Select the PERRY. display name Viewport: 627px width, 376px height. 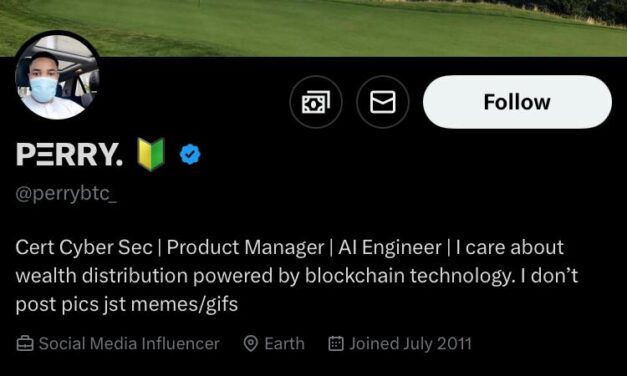[69, 154]
